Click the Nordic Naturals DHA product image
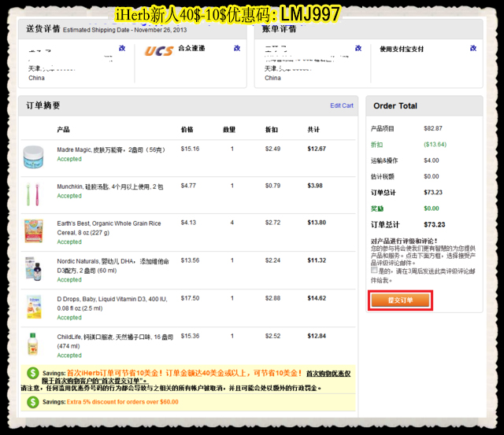 tap(33, 269)
